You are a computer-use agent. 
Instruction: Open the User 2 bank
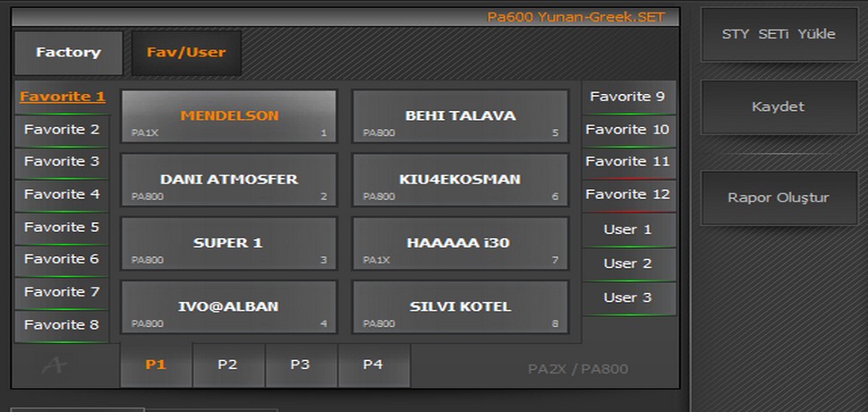628,263
